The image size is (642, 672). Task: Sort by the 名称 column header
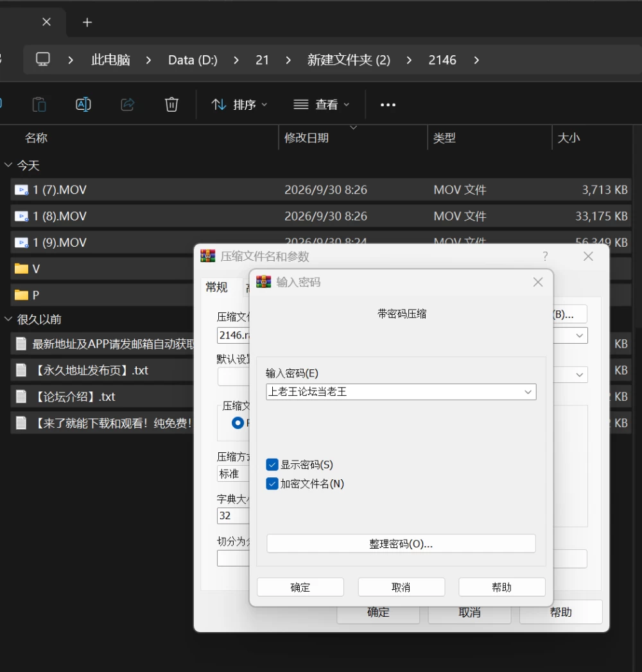(36, 138)
